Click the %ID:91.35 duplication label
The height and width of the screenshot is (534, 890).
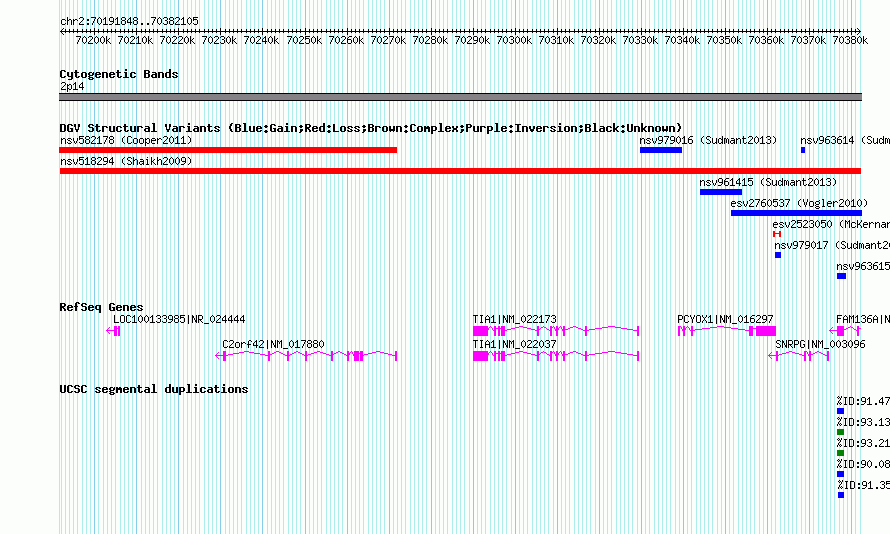pyautogui.click(x=863, y=485)
